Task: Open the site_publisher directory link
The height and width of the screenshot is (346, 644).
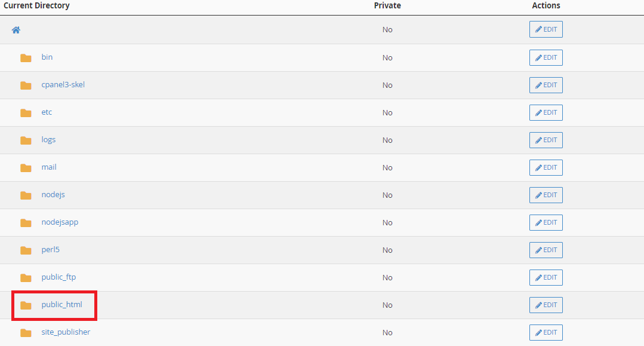Action: click(x=66, y=332)
